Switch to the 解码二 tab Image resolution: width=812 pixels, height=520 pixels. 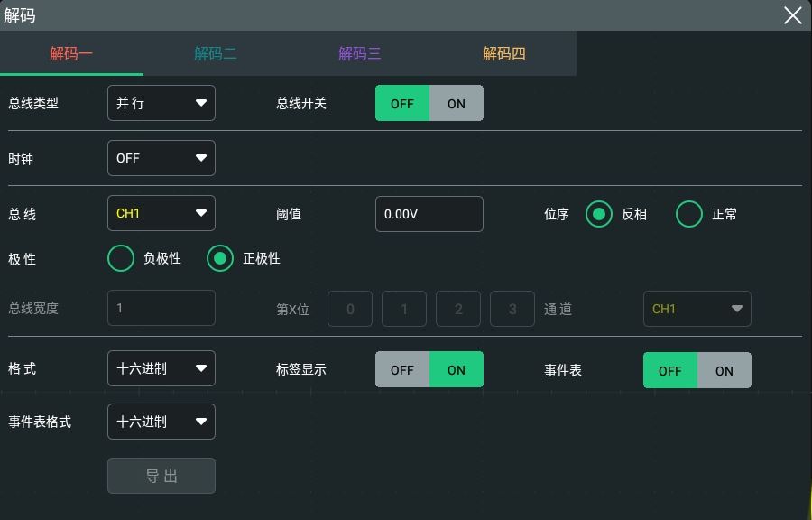216,53
